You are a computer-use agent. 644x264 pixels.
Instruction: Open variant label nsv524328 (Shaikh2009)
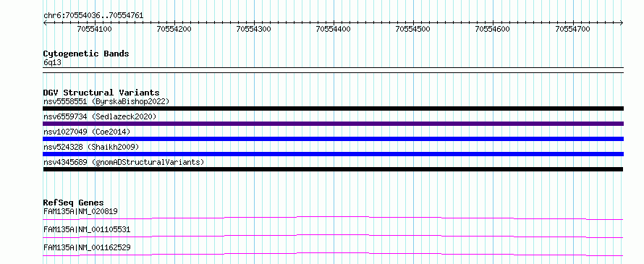[x=91, y=147]
